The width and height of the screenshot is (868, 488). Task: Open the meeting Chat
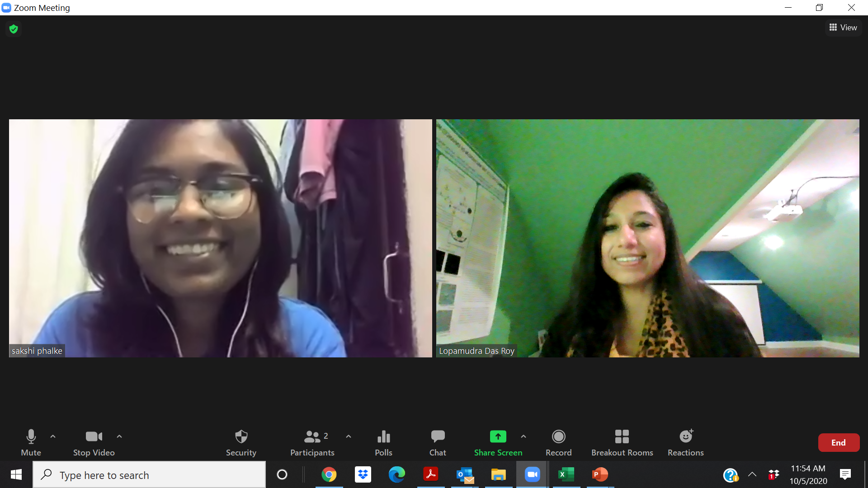tap(437, 442)
